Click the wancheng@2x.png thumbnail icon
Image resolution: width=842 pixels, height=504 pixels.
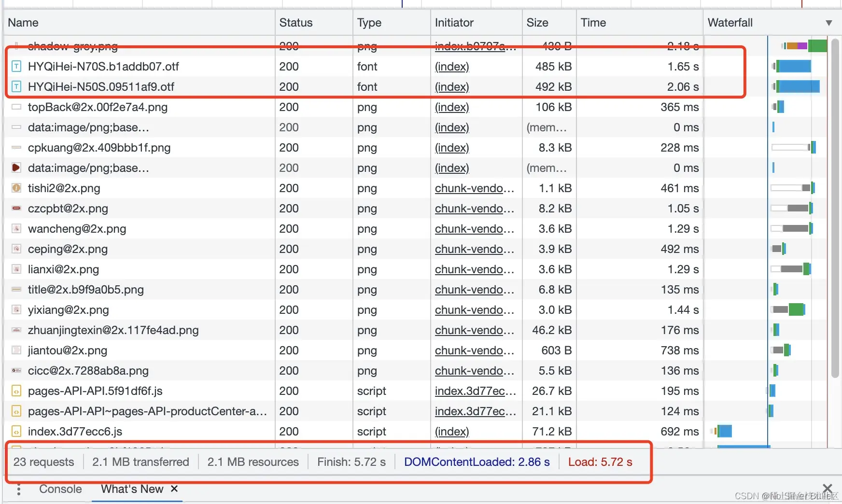[x=16, y=229]
